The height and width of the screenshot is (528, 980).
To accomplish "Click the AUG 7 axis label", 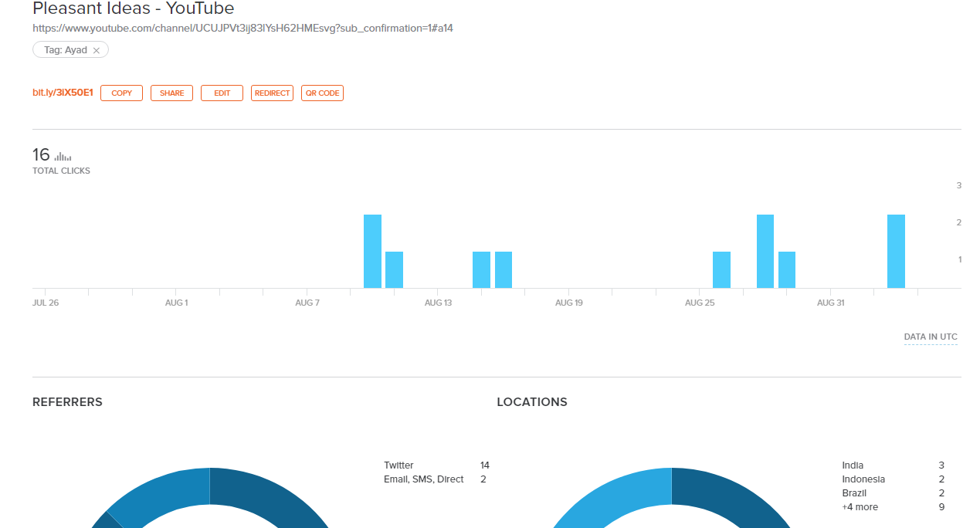I will pos(307,303).
